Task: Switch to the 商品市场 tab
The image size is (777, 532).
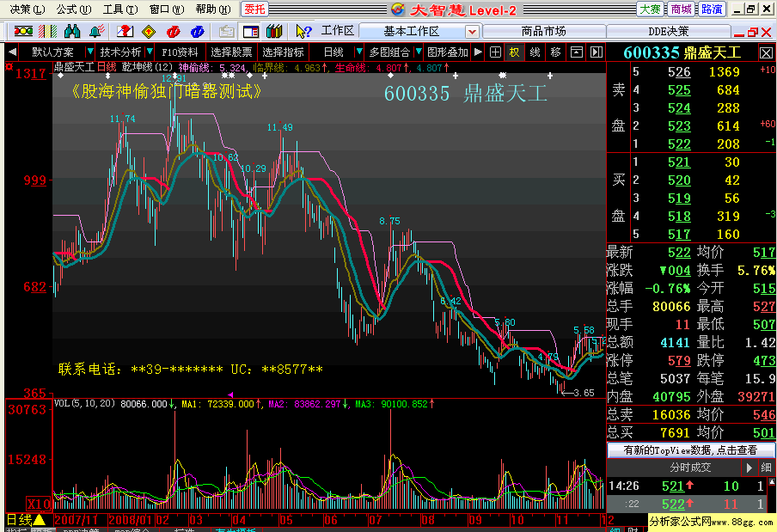Action: (x=543, y=32)
